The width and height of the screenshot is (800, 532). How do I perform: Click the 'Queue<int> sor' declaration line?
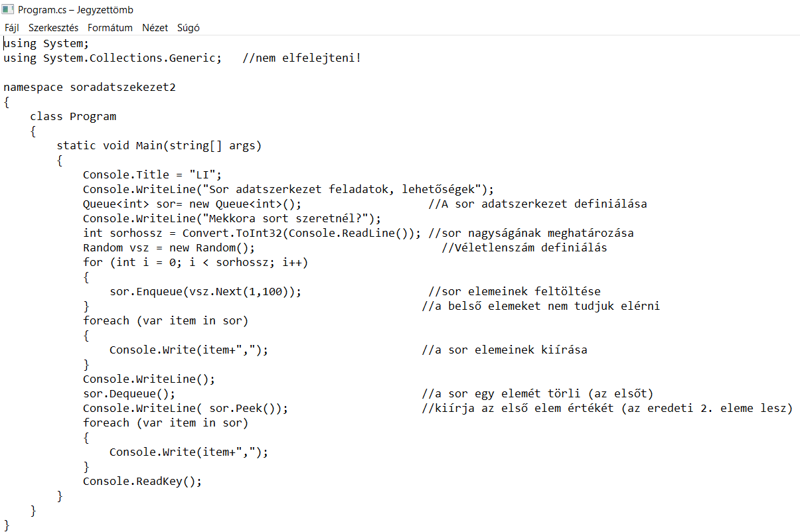click(x=192, y=204)
